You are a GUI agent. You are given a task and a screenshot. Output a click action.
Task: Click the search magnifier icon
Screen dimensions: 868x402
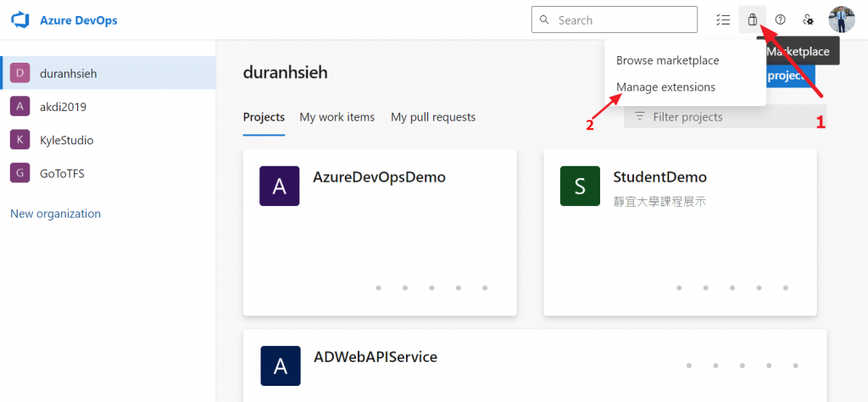click(545, 20)
